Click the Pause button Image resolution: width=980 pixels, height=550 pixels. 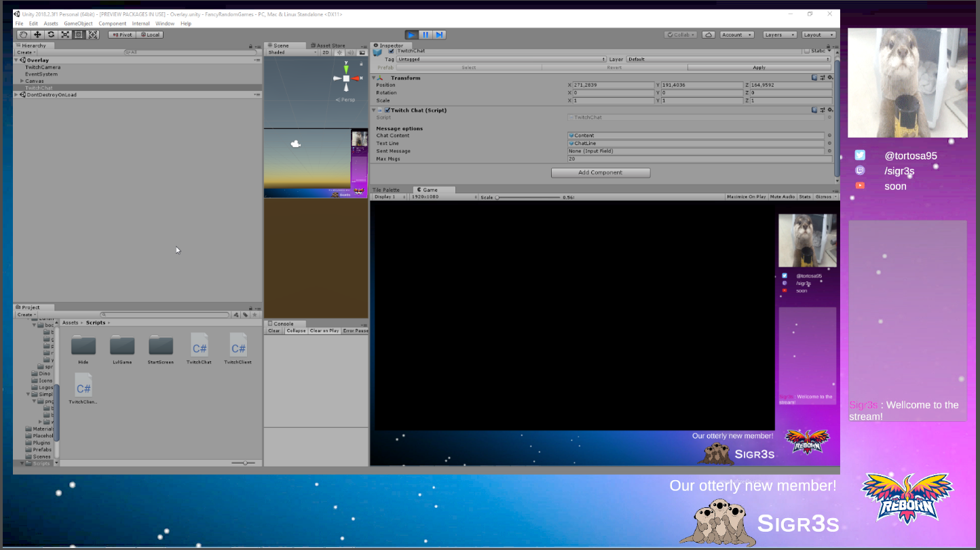pyautogui.click(x=426, y=35)
